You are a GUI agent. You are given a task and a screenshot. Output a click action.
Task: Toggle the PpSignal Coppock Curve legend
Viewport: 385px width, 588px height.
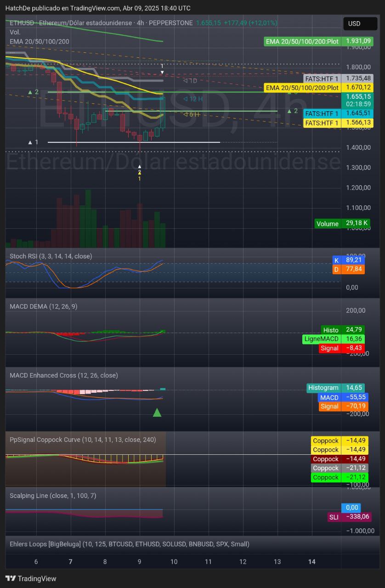pyautogui.click(x=83, y=440)
